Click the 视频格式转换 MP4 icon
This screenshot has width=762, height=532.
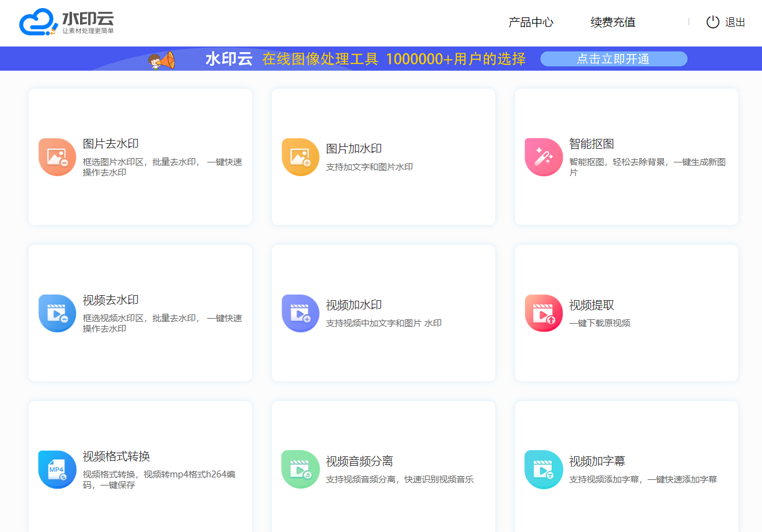[57, 470]
